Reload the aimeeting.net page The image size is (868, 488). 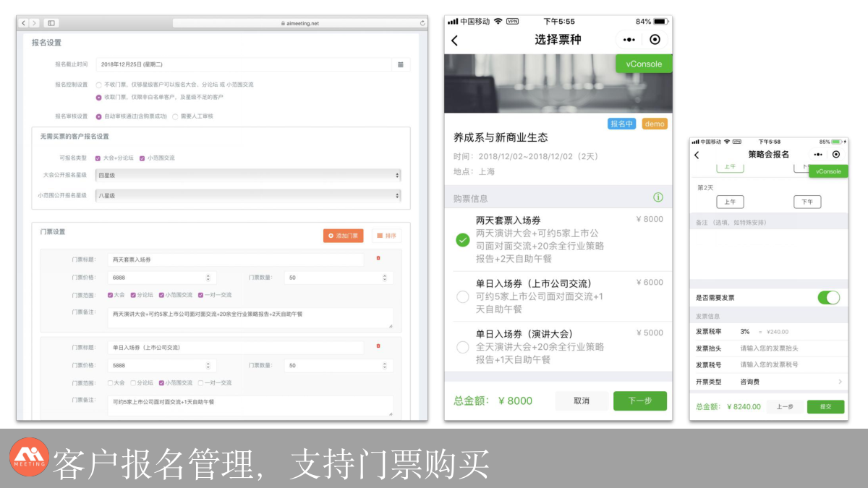422,23
